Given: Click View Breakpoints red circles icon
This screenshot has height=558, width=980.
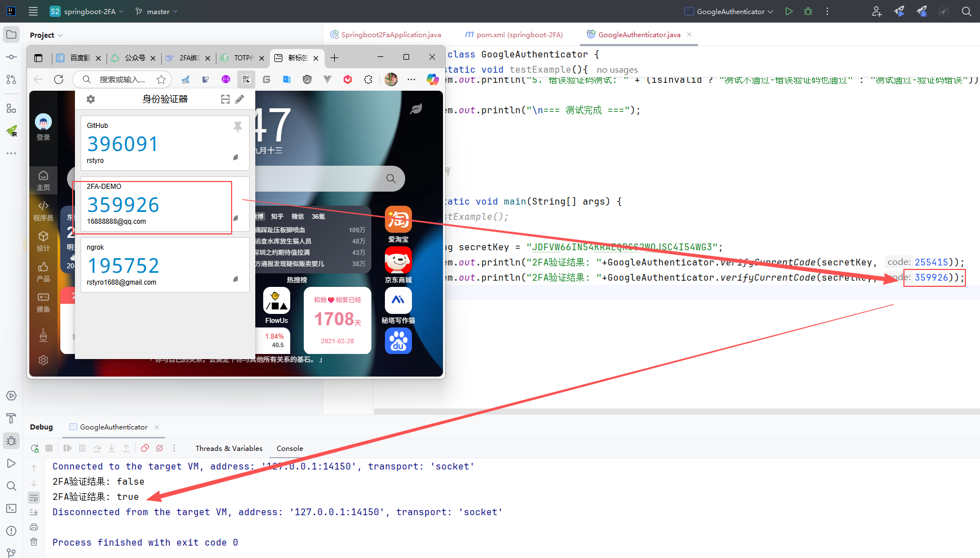Looking at the screenshot, I should (x=145, y=448).
